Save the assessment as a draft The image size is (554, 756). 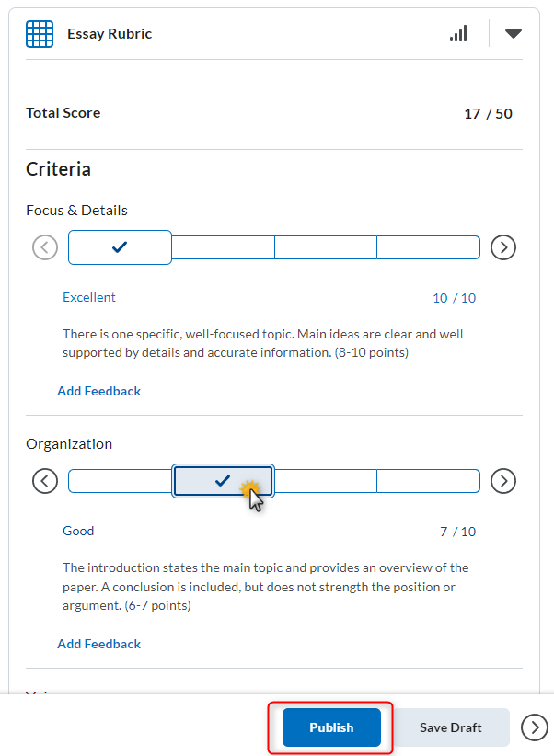tap(450, 727)
